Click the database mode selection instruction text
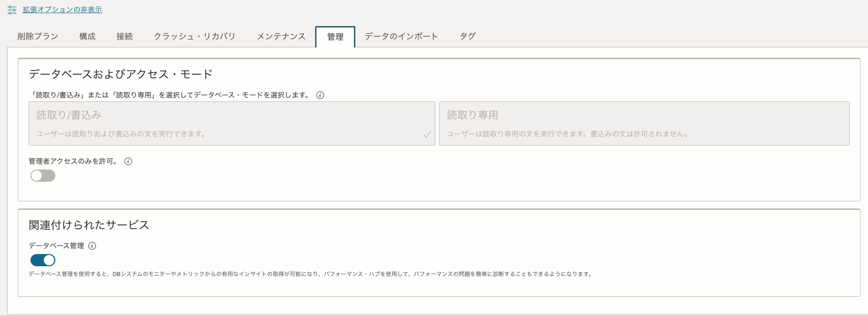Image resolution: width=868 pixels, height=316 pixels. pyautogui.click(x=170, y=95)
